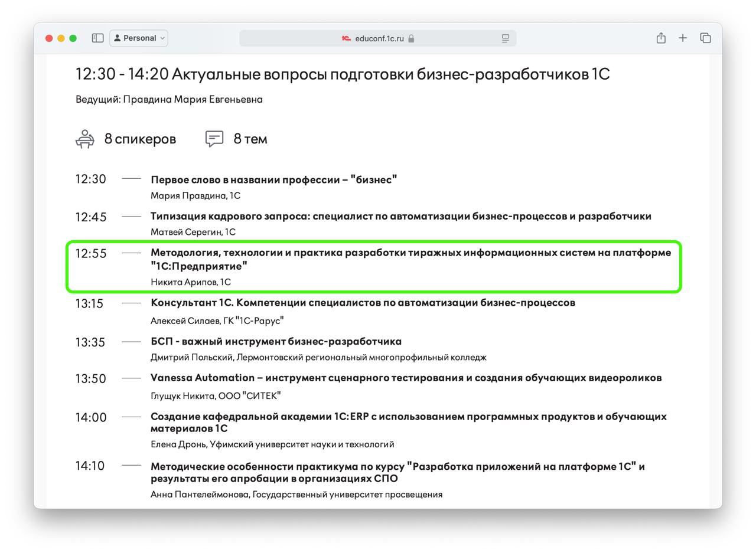
Task: Click the topics speech bubble icon
Action: (x=214, y=139)
